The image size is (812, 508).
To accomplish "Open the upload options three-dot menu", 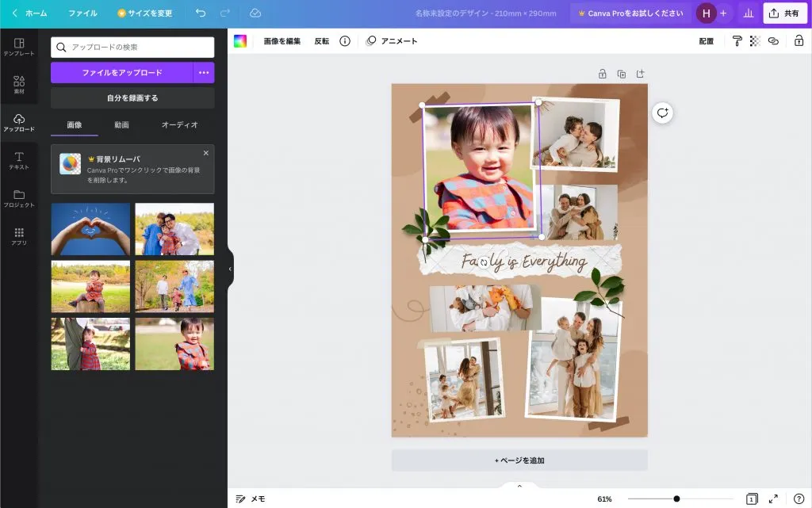I will [x=204, y=72].
